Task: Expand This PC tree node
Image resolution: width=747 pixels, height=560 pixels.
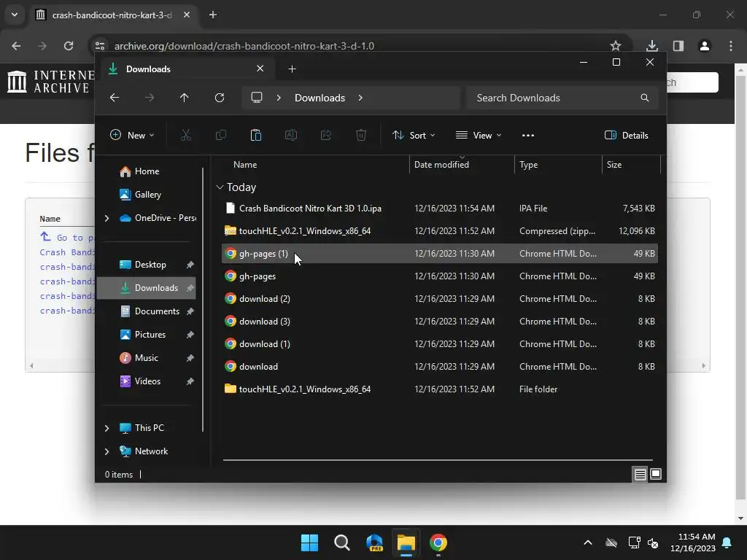Action: 107,428
